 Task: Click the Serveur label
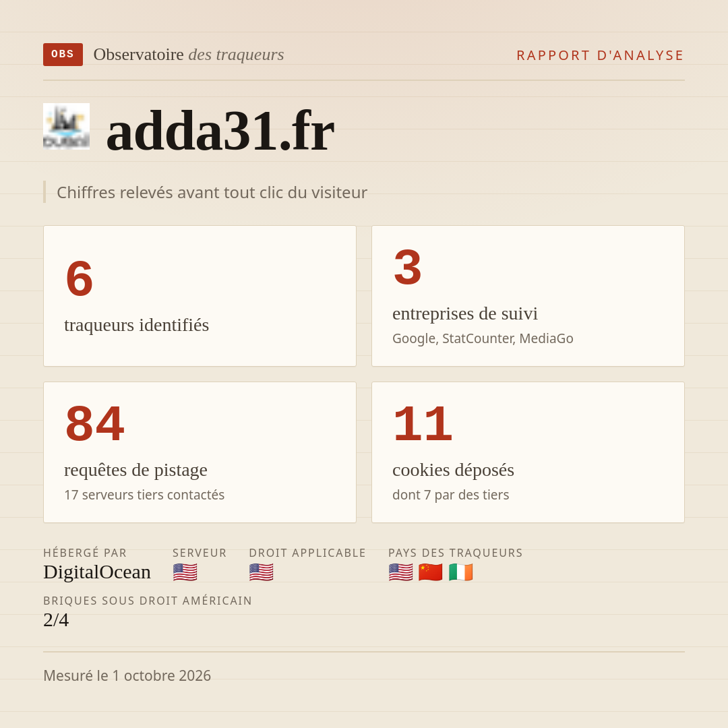click(200, 553)
